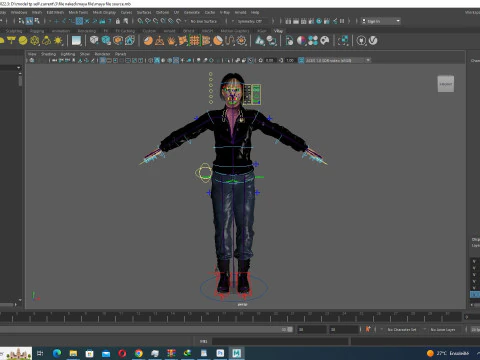
Task: Click the orange clipped sphere shelf icon
Action: click(x=218, y=41)
